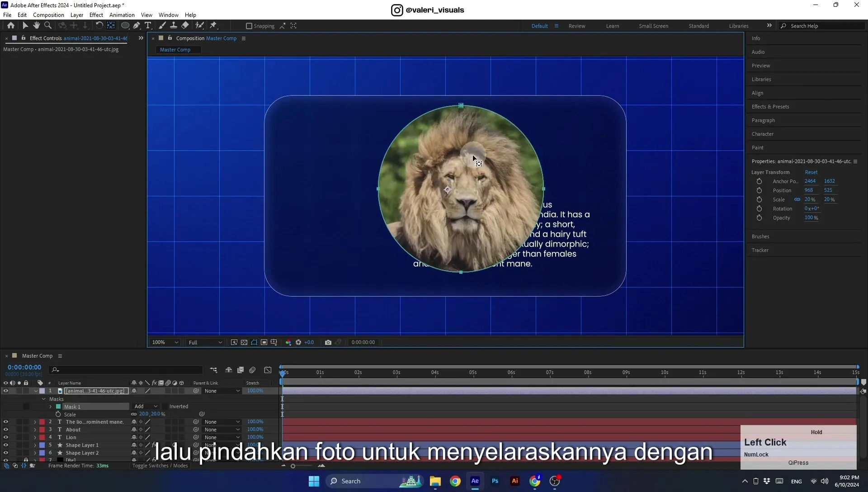Toggle the Inverted checkbox for Mask 1
Viewport: 868px width, 492px height.
(x=165, y=407)
